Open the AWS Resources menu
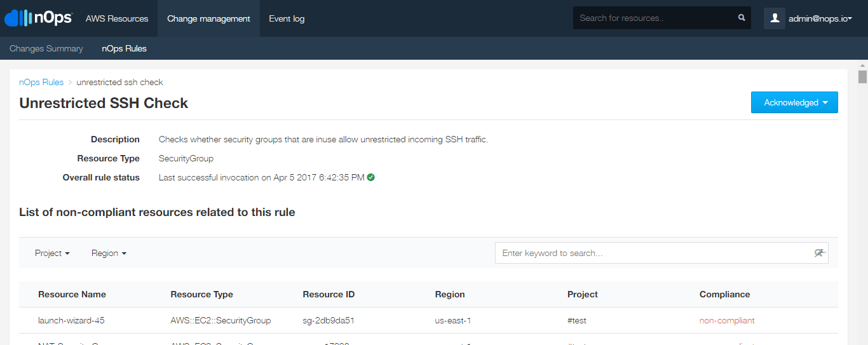 pos(117,18)
